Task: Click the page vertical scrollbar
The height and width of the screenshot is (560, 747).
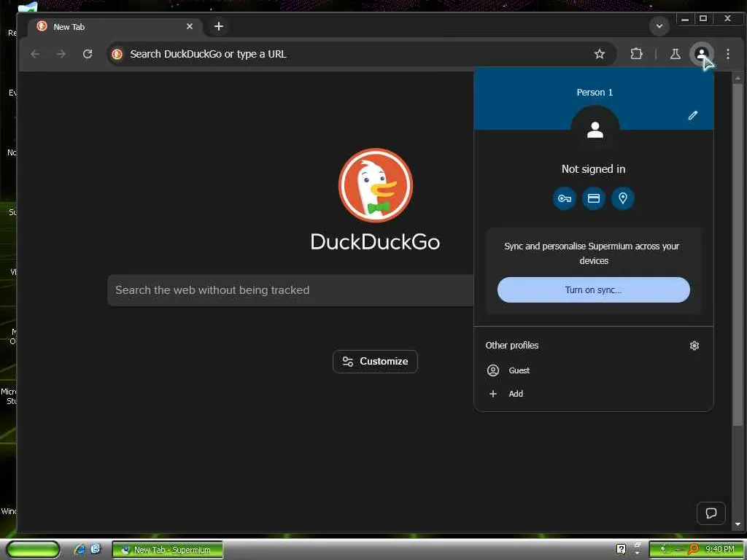Action: [738, 254]
